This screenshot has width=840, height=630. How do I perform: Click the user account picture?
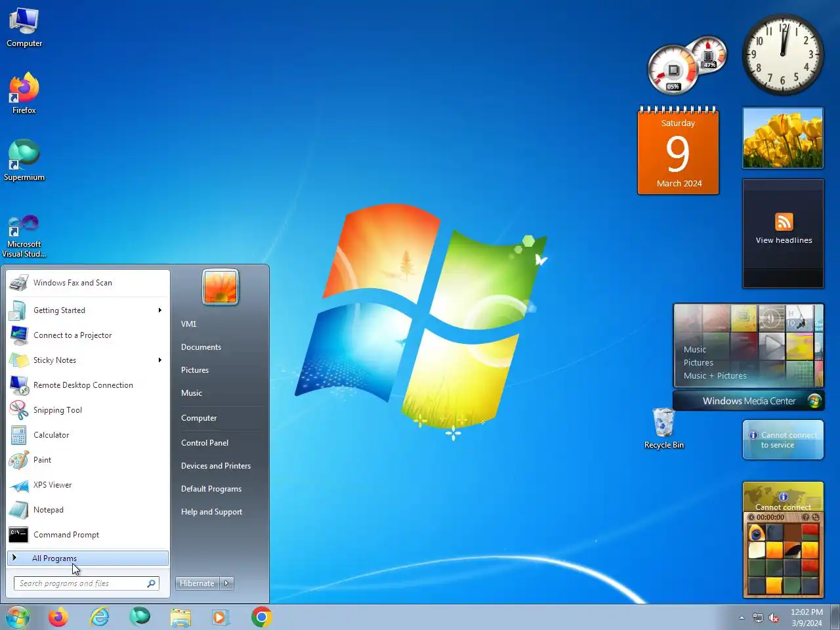220,287
